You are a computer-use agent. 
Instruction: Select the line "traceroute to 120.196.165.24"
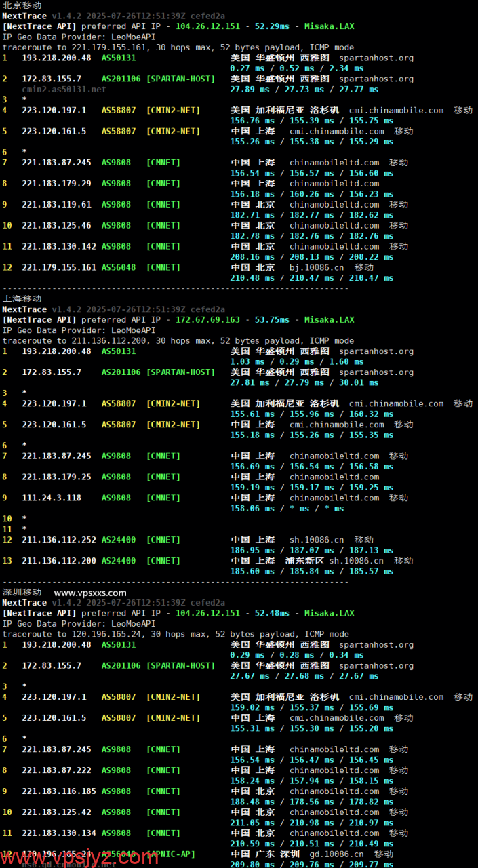[x=176, y=634]
